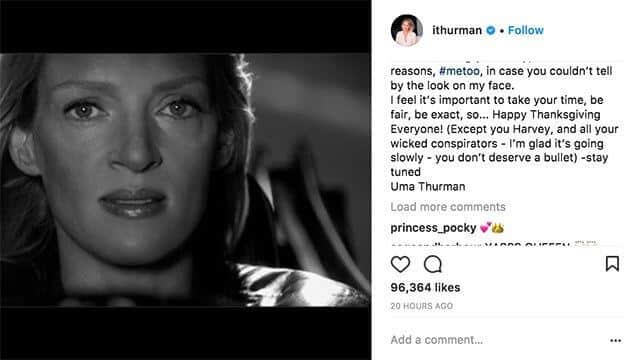Like the post with the heart icon
The height and width of the screenshot is (360, 640).
400,264
